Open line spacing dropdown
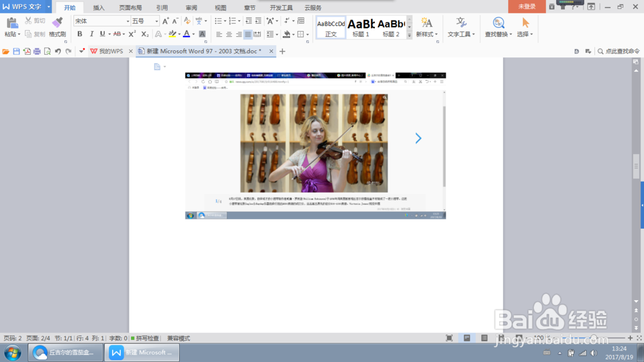 coord(277,35)
